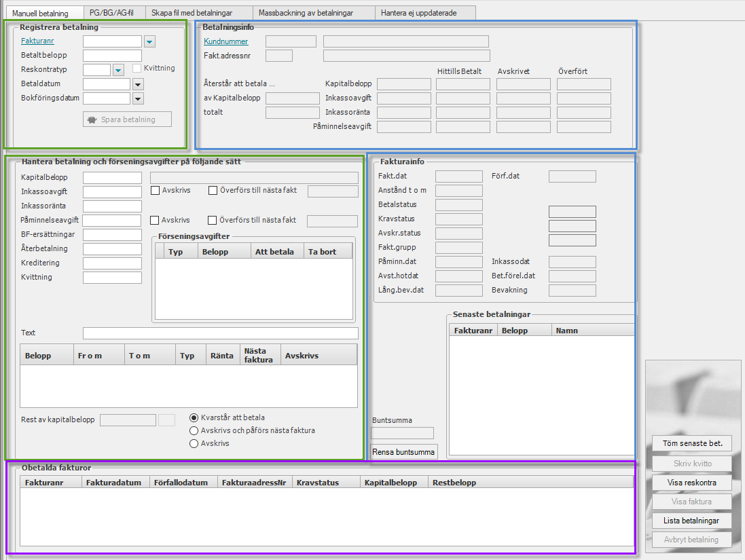This screenshot has width=745, height=560.
Task: Click the Töm senaste bet. button
Action: [x=692, y=443]
